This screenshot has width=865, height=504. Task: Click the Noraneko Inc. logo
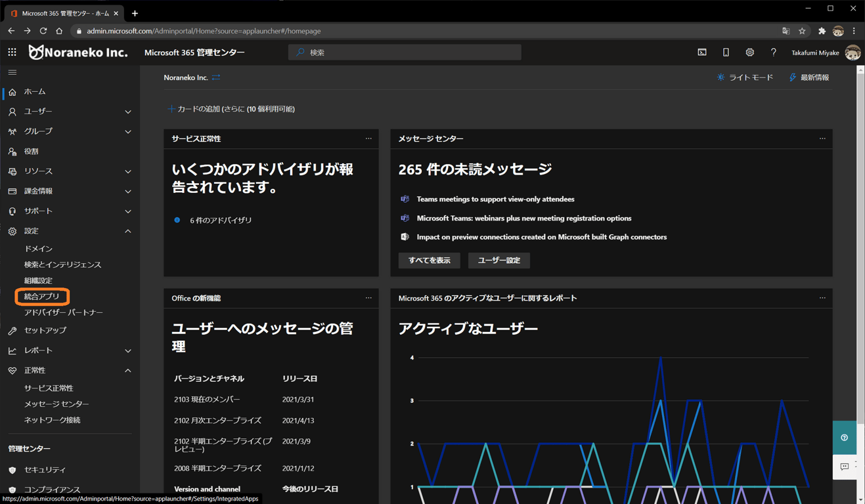click(78, 52)
